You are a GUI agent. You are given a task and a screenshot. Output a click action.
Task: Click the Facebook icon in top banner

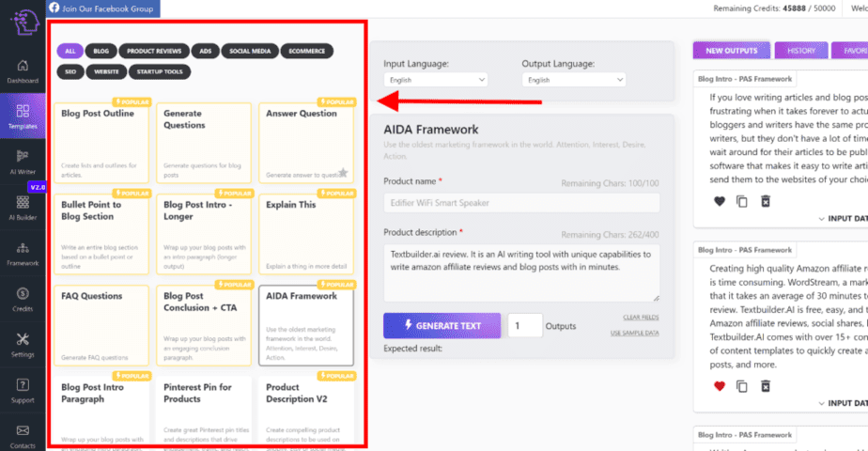[54, 8]
